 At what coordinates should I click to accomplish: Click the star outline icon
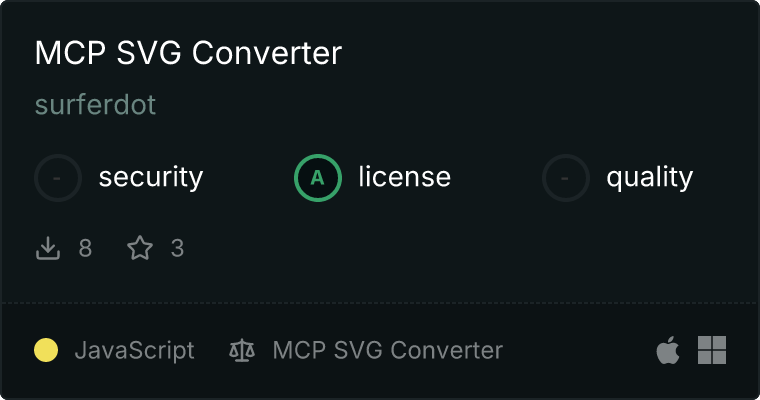140,248
